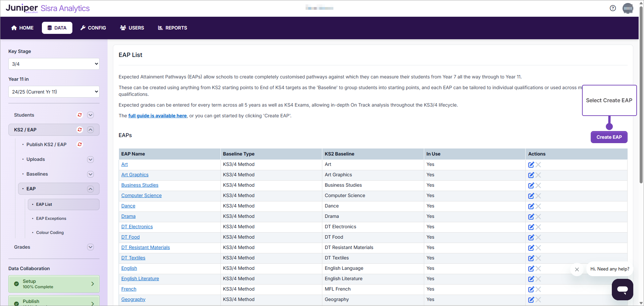Click the delete X icon for Drama
The image size is (644, 306).
click(538, 217)
